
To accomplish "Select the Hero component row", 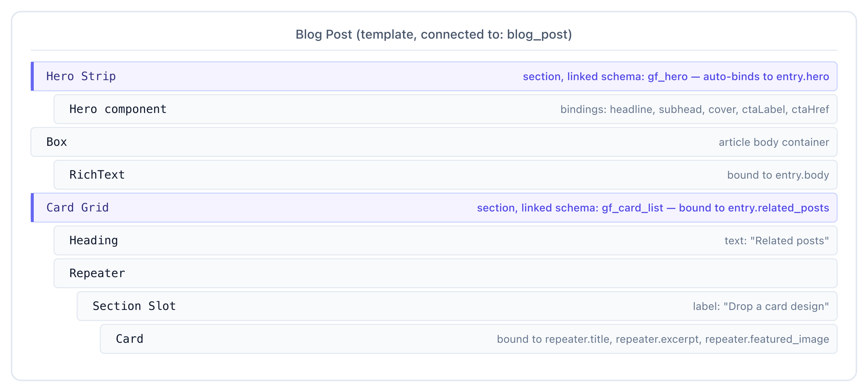I will coord(446,109).
